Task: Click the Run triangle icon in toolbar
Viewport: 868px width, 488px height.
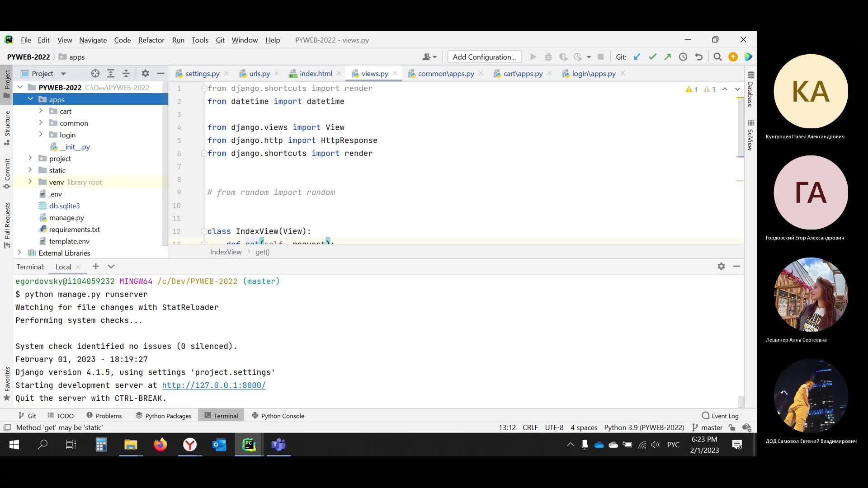Action: [533, 57]
